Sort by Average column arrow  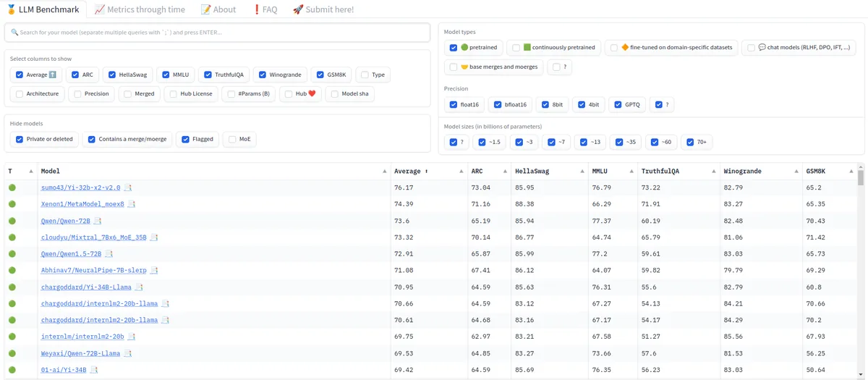coord(461,172)
